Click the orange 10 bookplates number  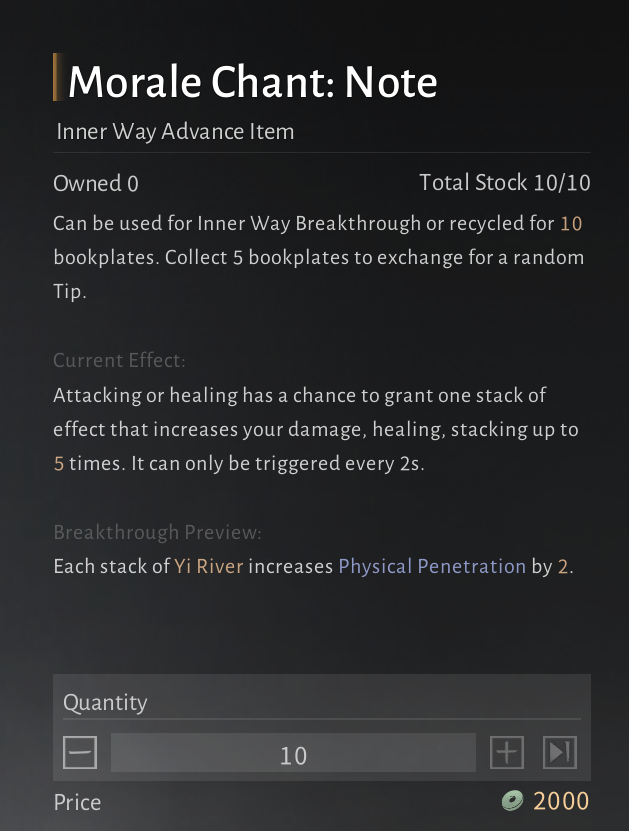coord(571,223)
